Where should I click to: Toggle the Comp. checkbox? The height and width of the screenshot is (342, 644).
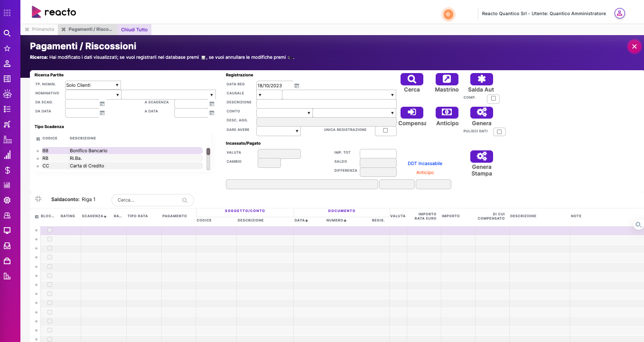[x=494, y=99]
